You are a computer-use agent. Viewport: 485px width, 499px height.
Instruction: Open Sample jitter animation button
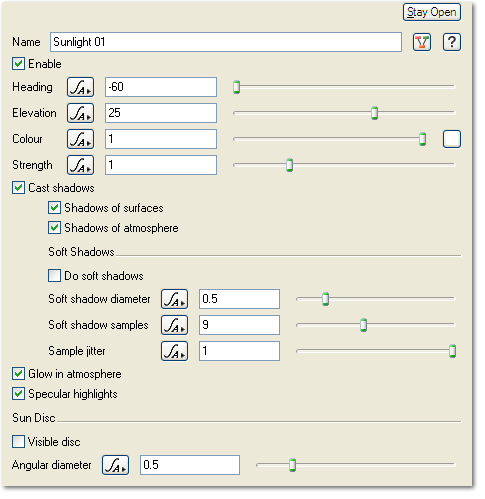point(174,351)
